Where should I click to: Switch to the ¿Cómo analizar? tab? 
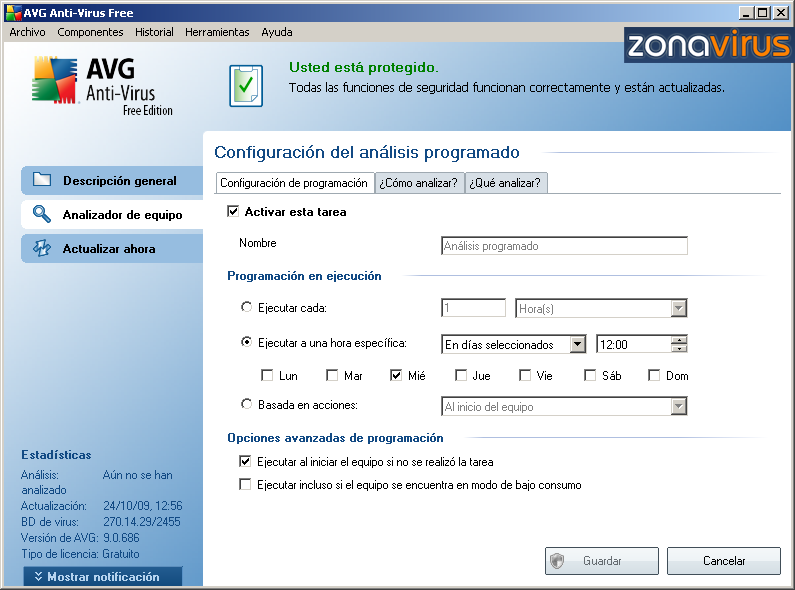tap(418, 183)
